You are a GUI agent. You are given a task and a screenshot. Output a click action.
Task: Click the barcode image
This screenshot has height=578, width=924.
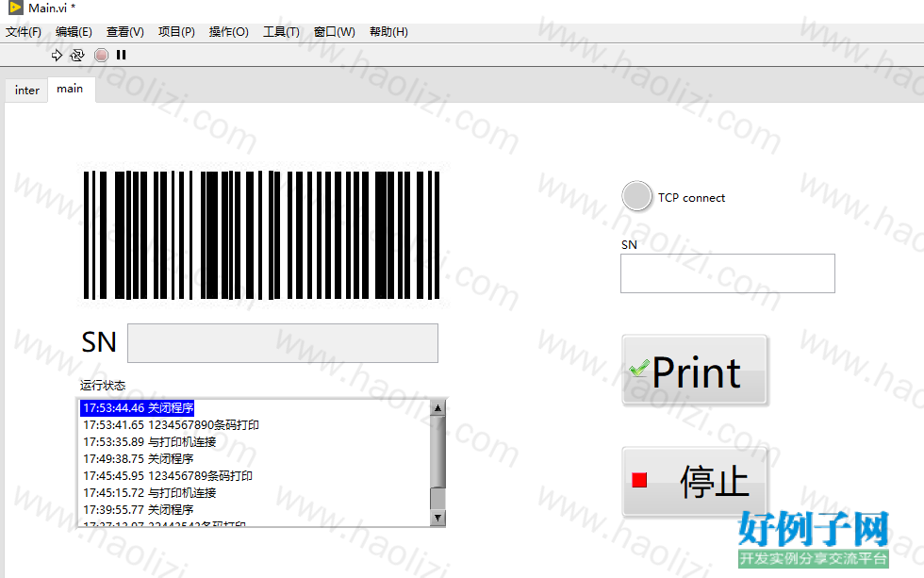point(262,235)
